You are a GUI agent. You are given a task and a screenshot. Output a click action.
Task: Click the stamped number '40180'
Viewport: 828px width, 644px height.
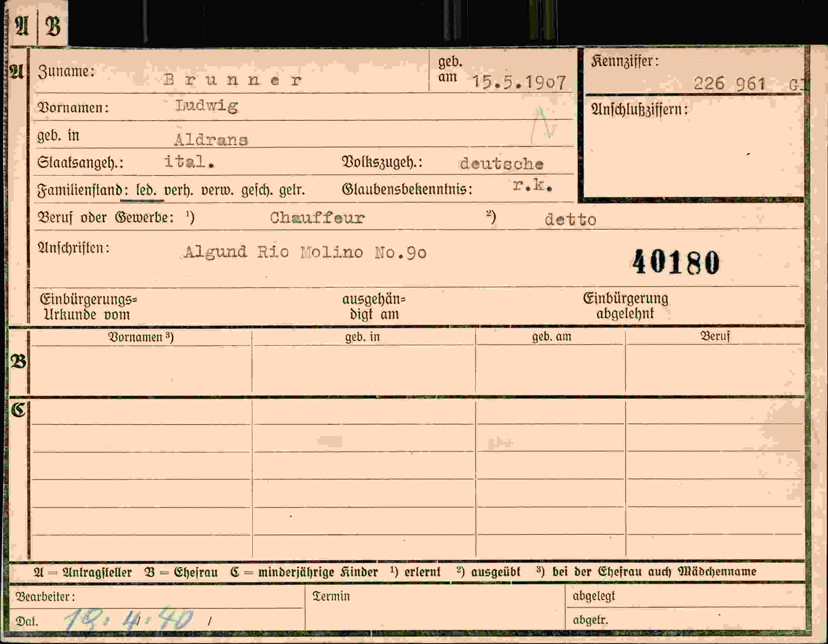tap(676, 262)
